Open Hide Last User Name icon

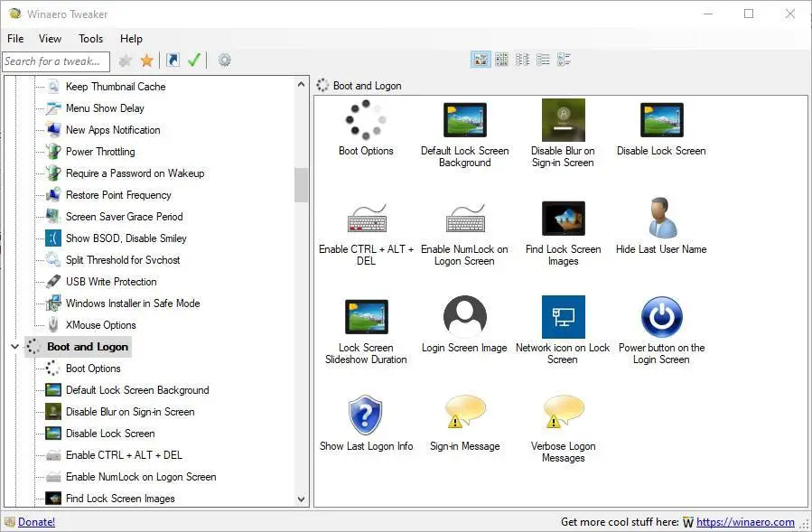pyautogui.click(x=661, y=218)
